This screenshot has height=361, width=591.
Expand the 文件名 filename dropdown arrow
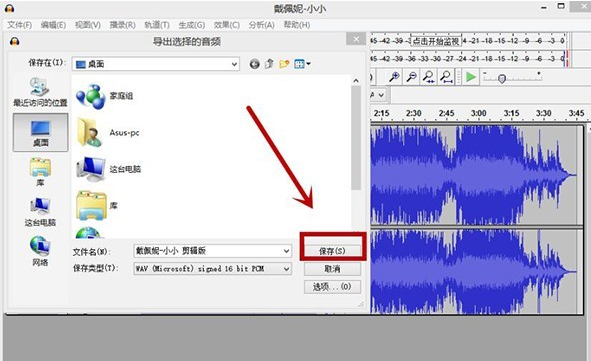[286, 251]
